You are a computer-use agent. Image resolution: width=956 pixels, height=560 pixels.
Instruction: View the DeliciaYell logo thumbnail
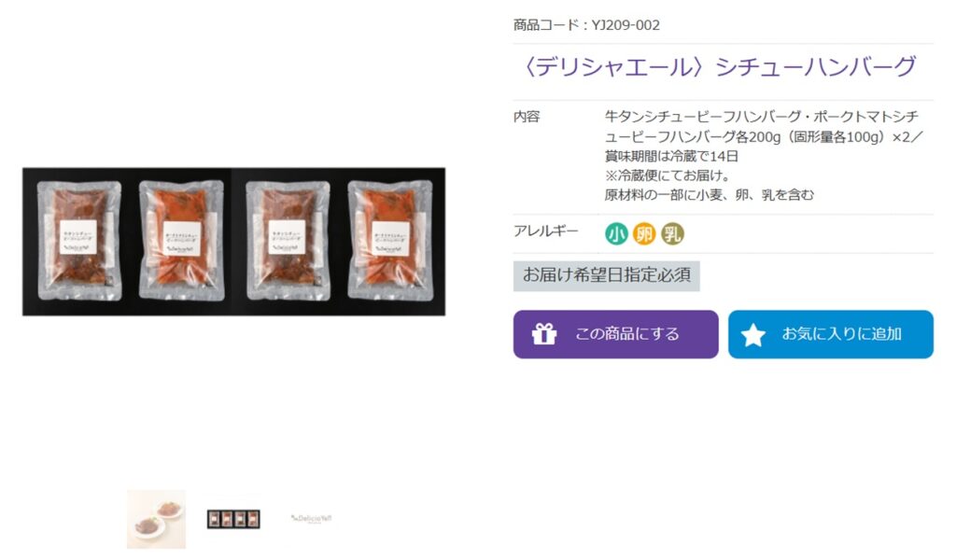click(x=311, y=519)
